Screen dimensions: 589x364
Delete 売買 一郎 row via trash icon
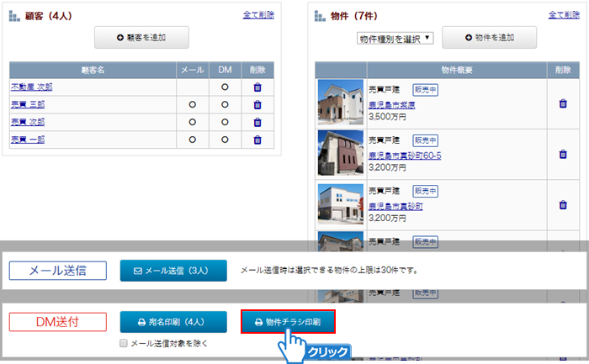pyautogui.click(x=257, y=139)
